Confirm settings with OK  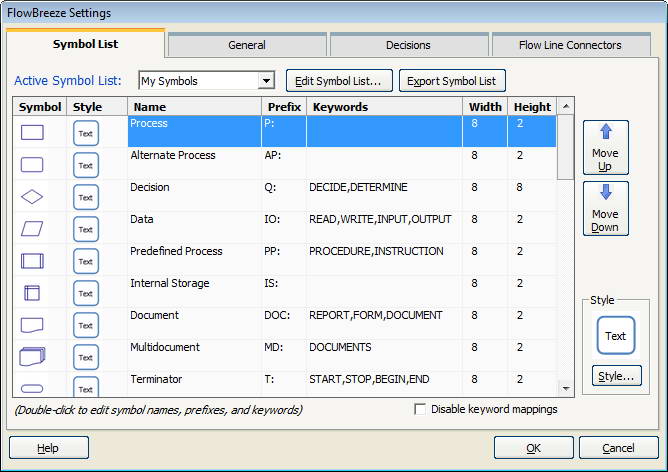pos(533,448)
